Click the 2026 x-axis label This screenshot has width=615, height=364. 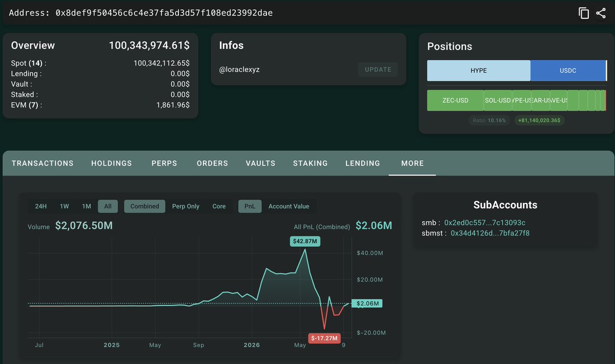[252, 345]
